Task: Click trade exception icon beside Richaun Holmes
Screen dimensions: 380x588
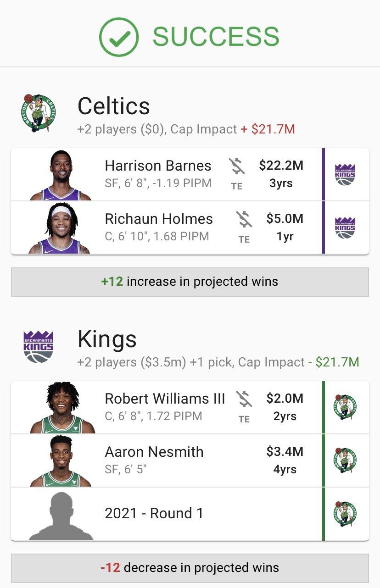Action: click(x=244, y=220)
